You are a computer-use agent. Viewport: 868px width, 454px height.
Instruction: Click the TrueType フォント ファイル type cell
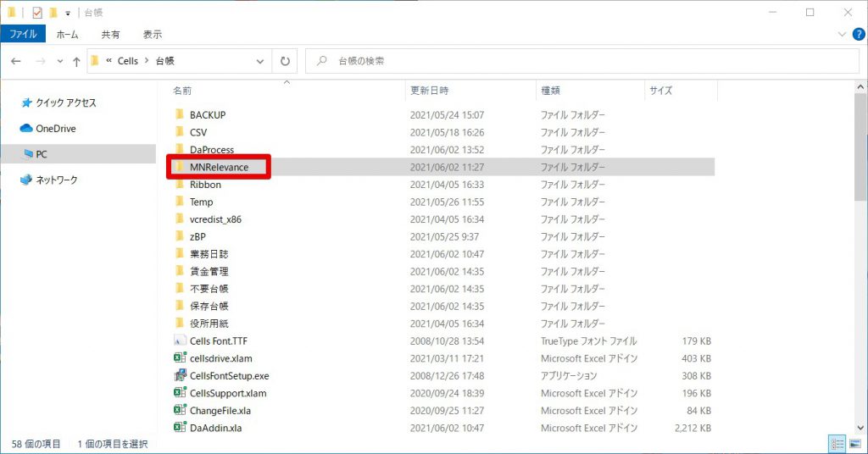pyautogui.click(x=588, y=341)
